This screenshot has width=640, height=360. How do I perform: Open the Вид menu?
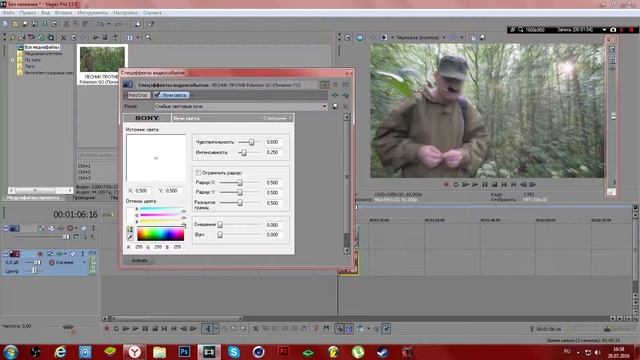[45, 13]
